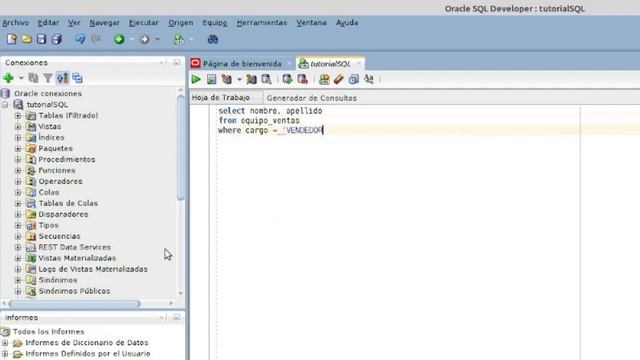
Task: Click the binoculars Find DB Object icon
Action: [213, 39]
